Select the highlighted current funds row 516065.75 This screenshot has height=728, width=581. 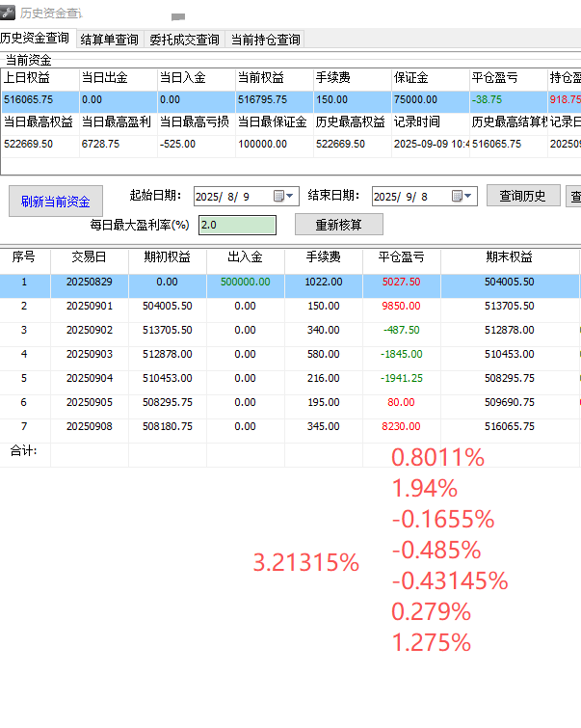click(289, 99)
